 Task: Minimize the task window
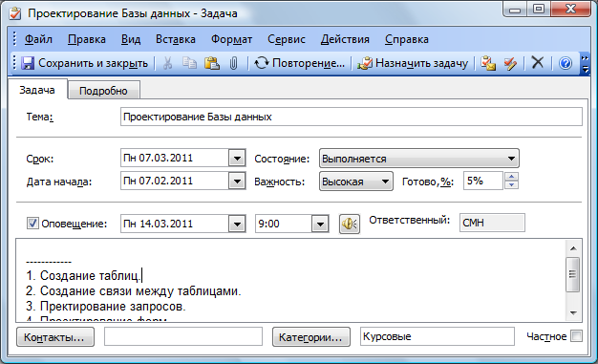pos(515,10)
